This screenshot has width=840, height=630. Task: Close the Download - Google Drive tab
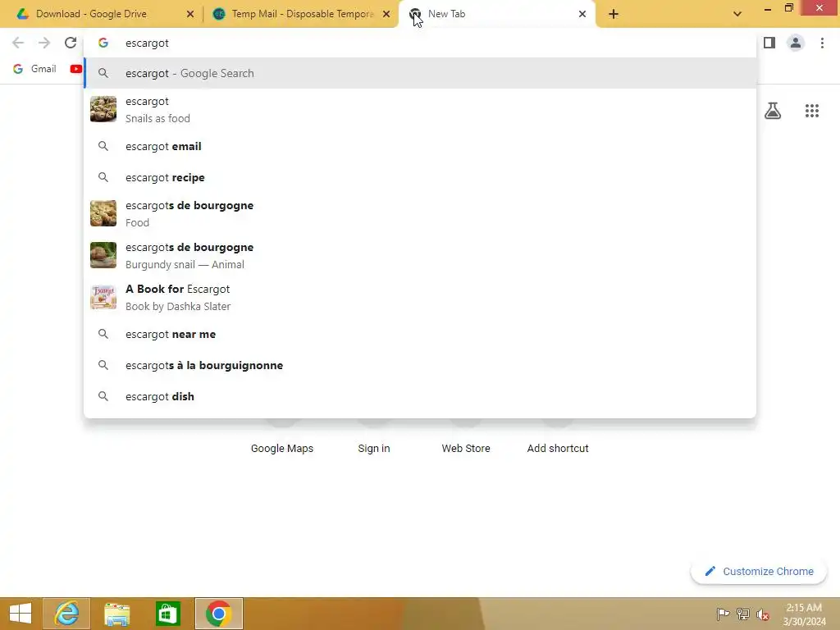pyautogui.click(x=189, y=14)
